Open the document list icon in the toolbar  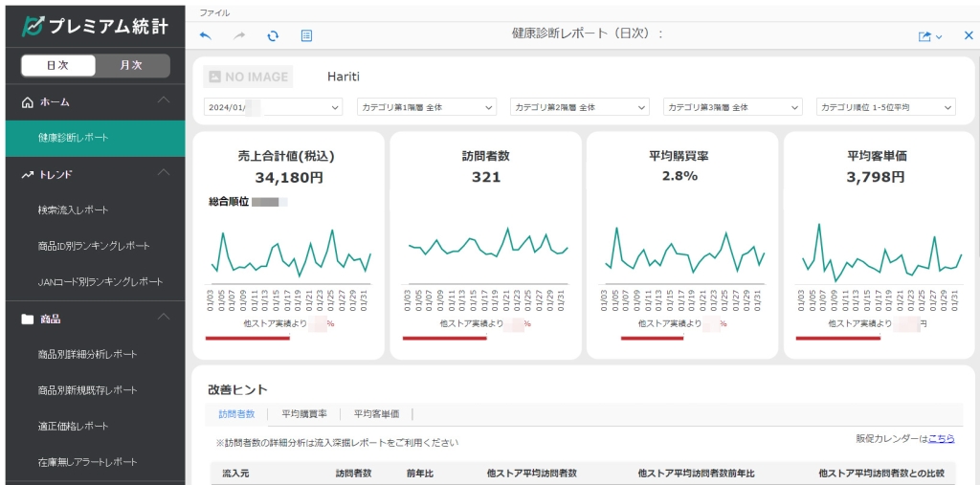(306, 36)
